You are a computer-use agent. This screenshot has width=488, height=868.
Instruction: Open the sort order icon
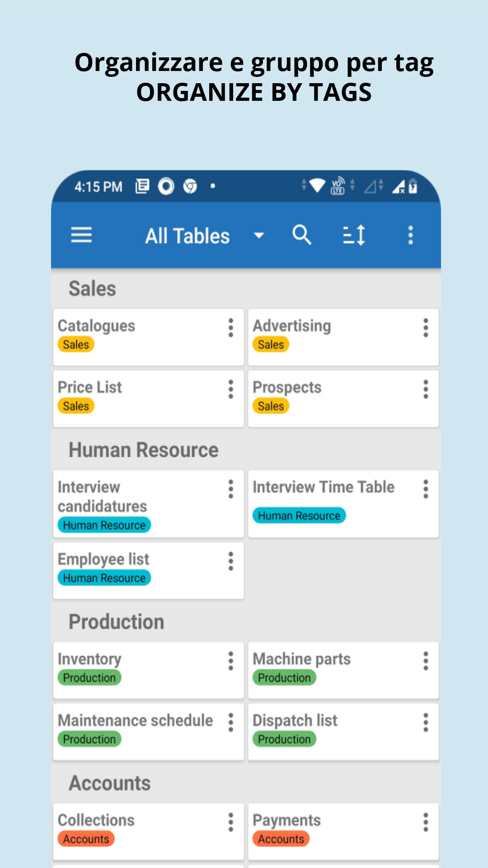pos(354,235)
